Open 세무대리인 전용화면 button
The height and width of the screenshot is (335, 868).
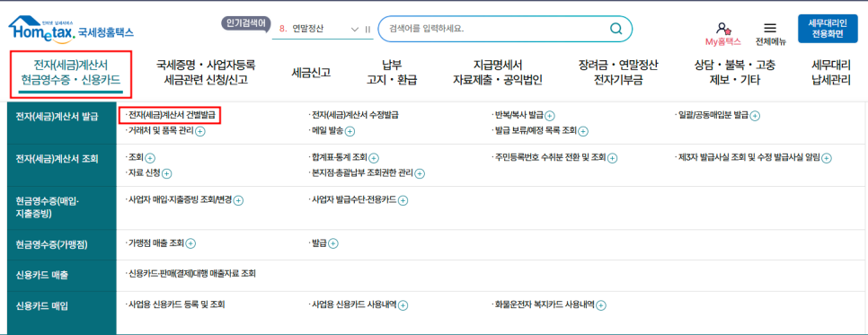(x=828, y=28)
